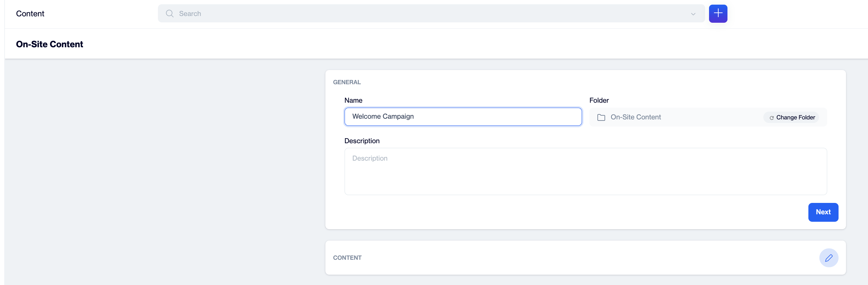Click the Folder field label
Viewport: 868px width, 285px height.
click(599, 100)
